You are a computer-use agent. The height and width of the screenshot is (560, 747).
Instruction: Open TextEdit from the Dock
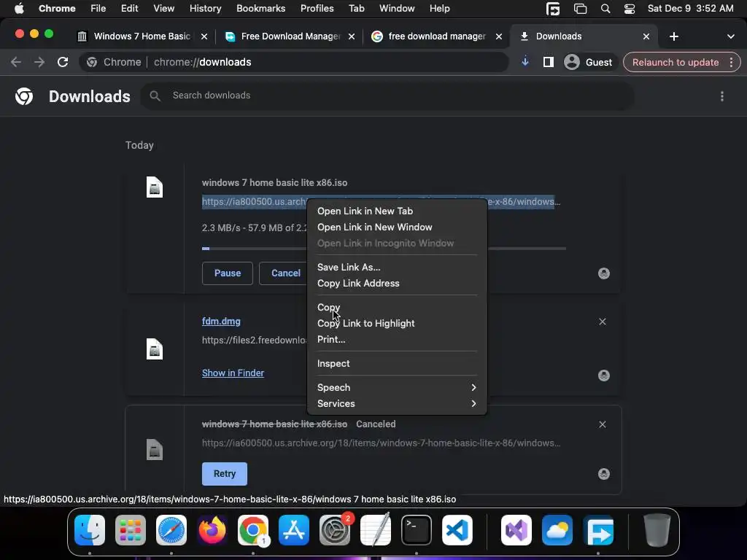(376, 530)
